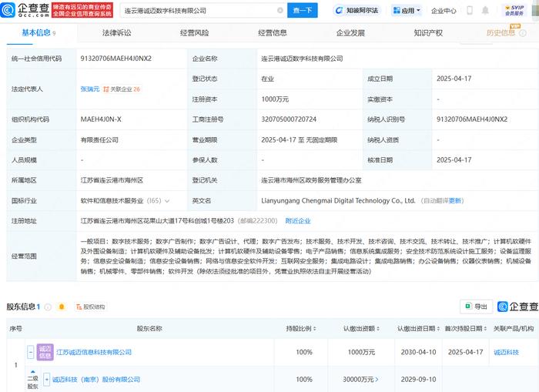Expand the 诚迈科技(南京) second-level shareholder row
The width and height of the screenshot is (539, 392).
click(x=47, y=379)
